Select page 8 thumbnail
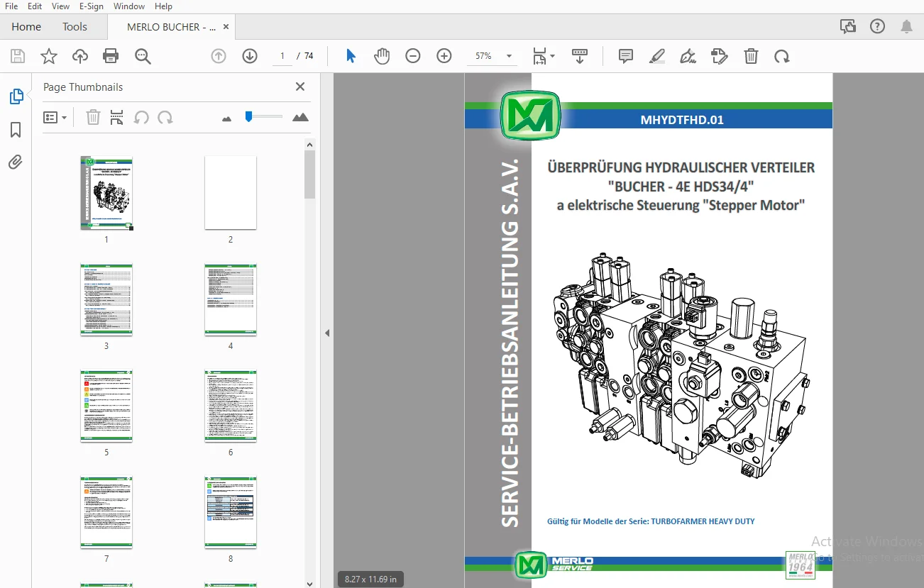The width and height of the screenshot is (924, 588). click(231, 512)
